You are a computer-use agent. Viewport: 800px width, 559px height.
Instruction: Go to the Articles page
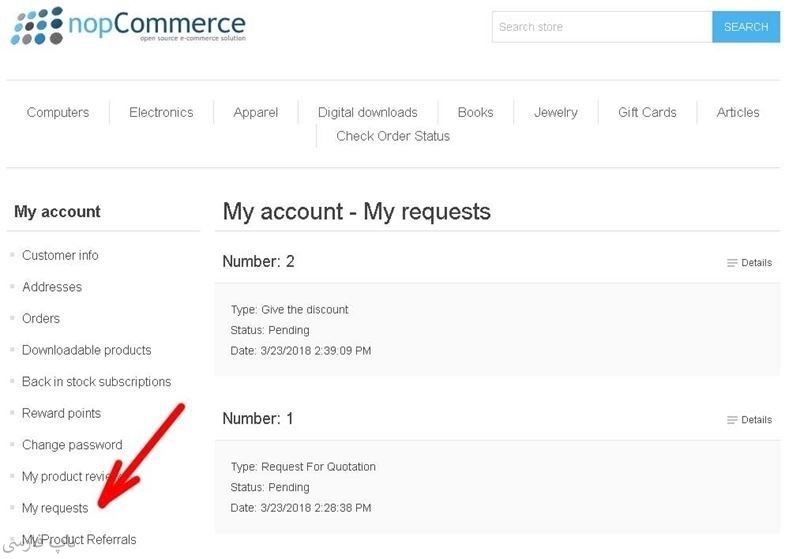(x=738, y=112)
